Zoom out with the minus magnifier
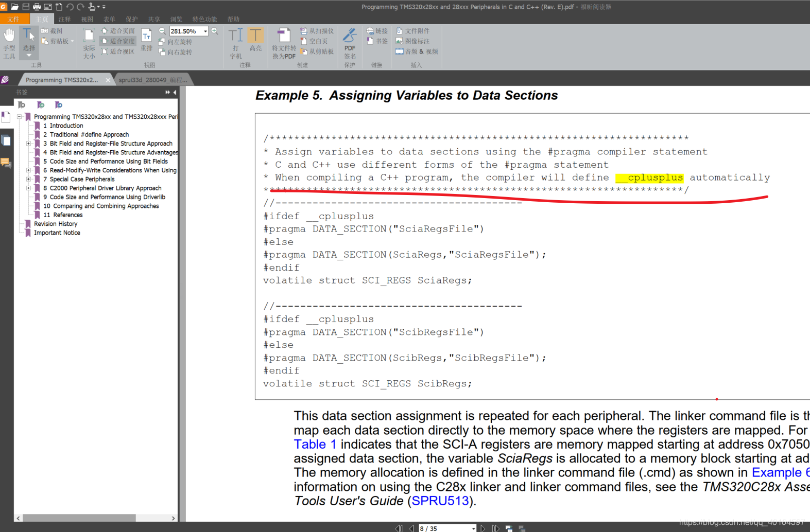810x532 pixels. pos(162,31)
